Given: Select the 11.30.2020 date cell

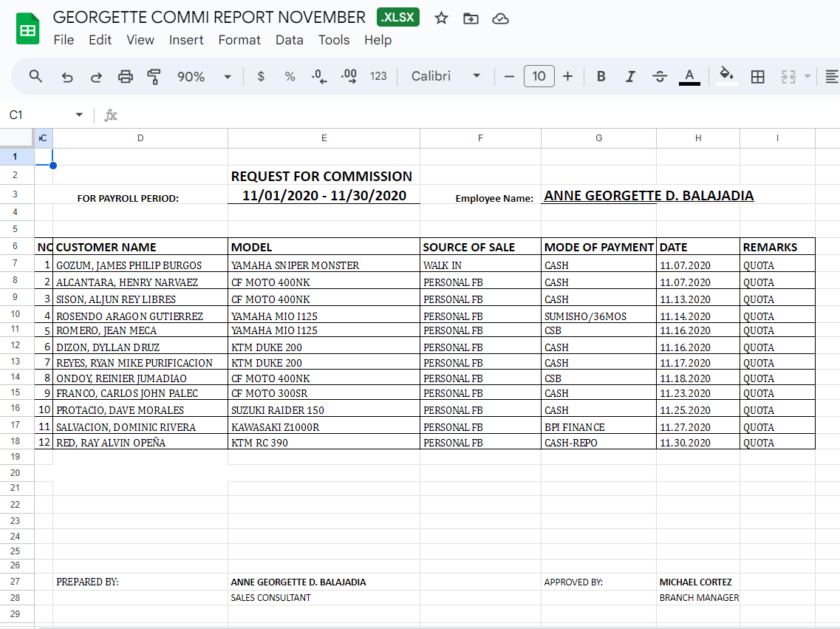Looking at the screenshot, I should coord(698,442).
